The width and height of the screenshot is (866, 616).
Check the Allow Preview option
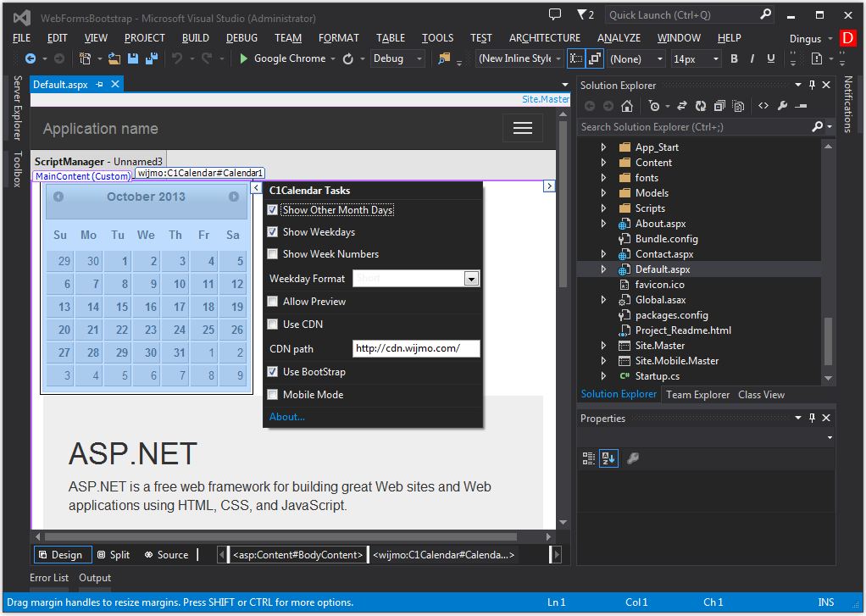[x=272, y=302]
